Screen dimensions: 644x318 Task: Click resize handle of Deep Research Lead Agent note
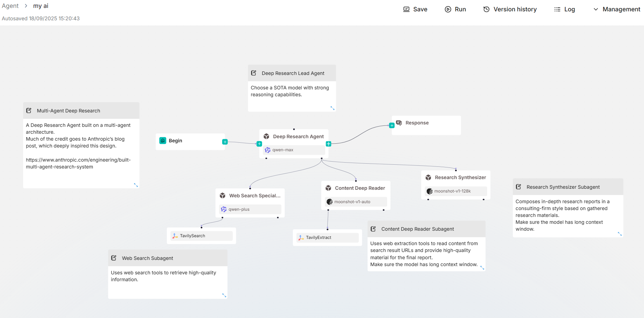(x=332, y=108)
